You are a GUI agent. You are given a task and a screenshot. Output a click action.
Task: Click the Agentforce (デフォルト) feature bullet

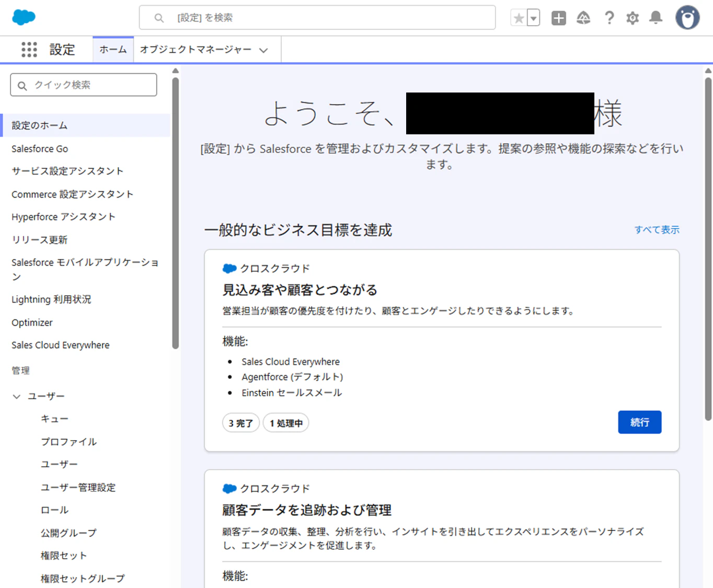tap(292, 377)
